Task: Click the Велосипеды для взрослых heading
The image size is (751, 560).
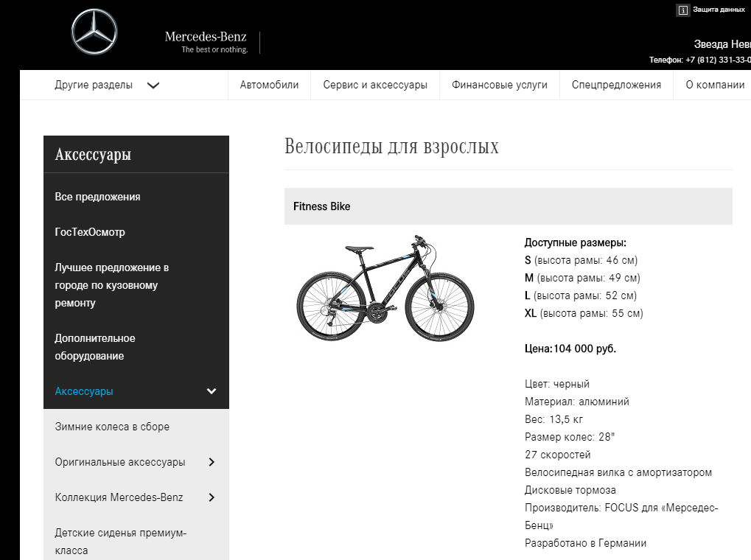Action: pyautogui.click(x=392, y=146)
